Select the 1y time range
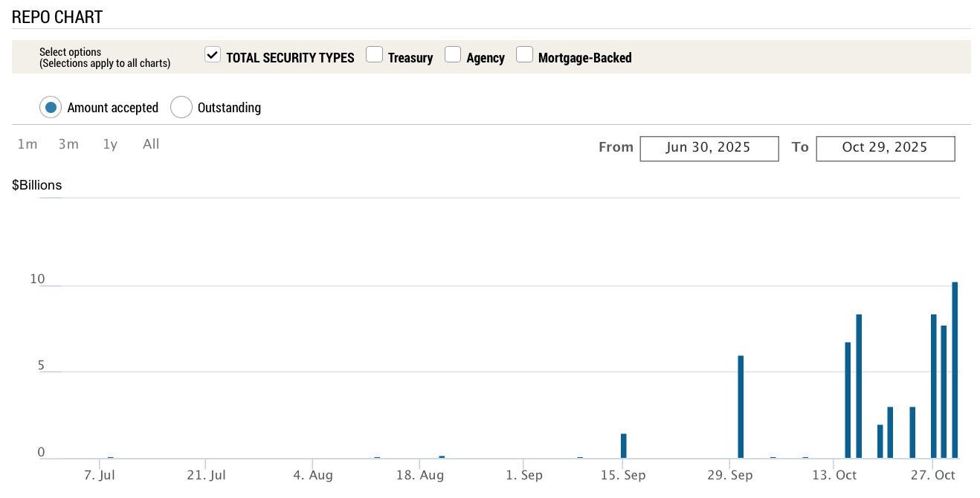980x498 pixels. point(109,144)
